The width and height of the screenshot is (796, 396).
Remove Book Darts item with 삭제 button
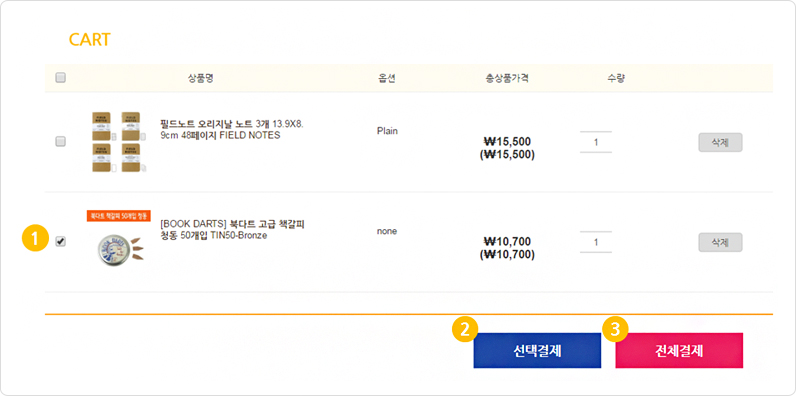(720, 242)
